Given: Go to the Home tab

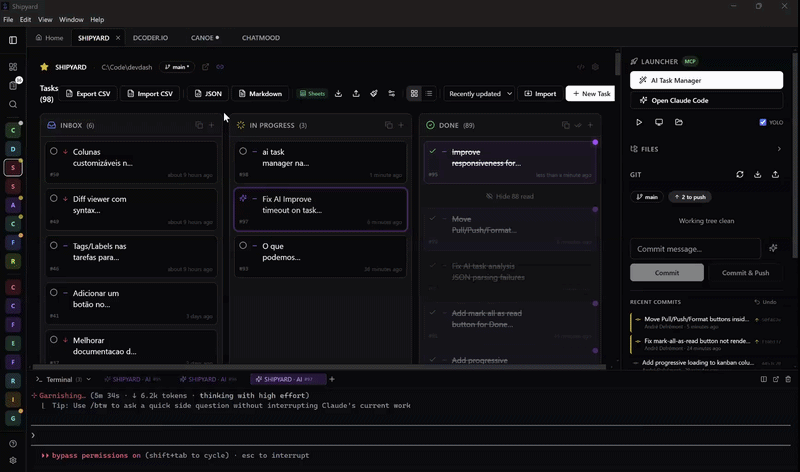Looking at the screenshot, I should click(49, 38).
